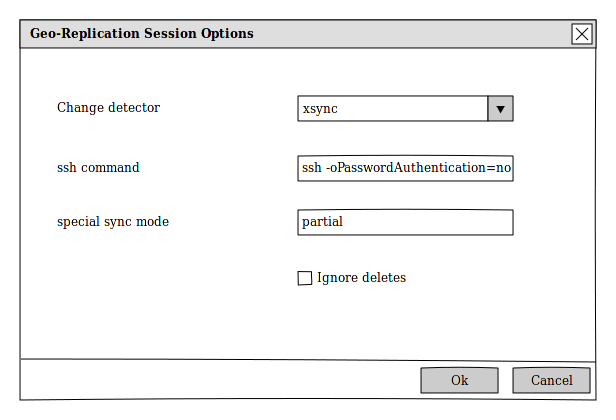Select the 'xsync' value text
The height and width of the screenshot is (420, 616).
click(x=319, y=108)
